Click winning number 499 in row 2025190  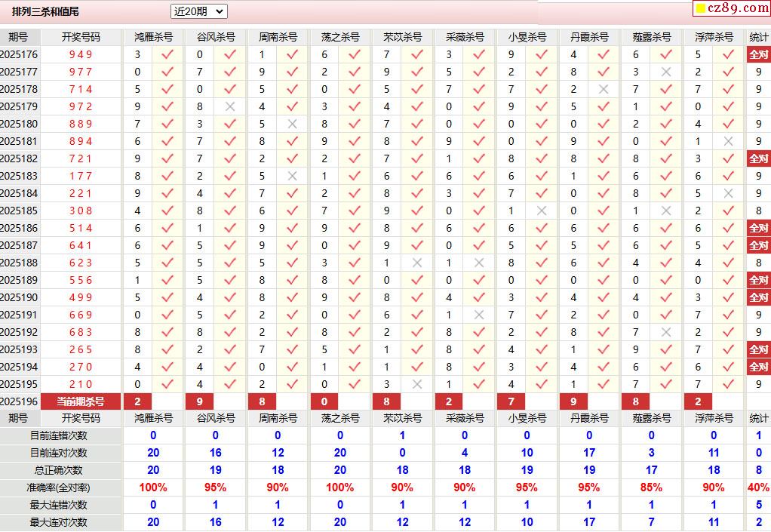click(81, 297)
